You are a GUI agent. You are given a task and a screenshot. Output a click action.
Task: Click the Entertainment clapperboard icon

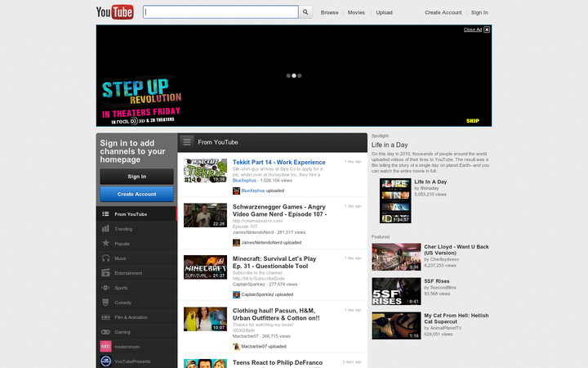[105, 272]
